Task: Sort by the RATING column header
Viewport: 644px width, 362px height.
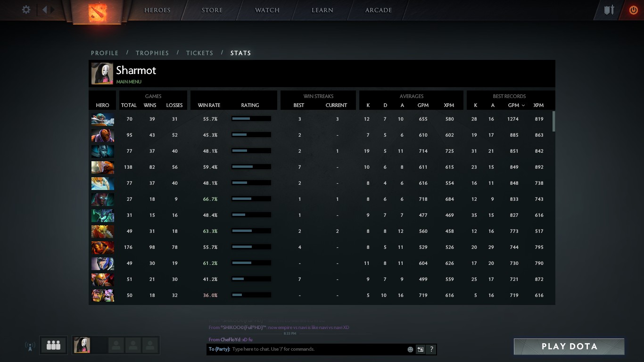Action: click(x=250, y=105)
